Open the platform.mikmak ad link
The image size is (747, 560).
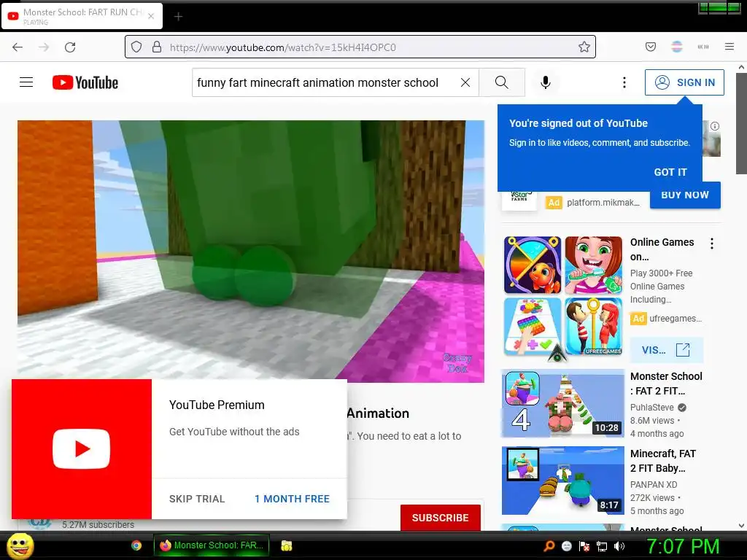pos(603,203)
